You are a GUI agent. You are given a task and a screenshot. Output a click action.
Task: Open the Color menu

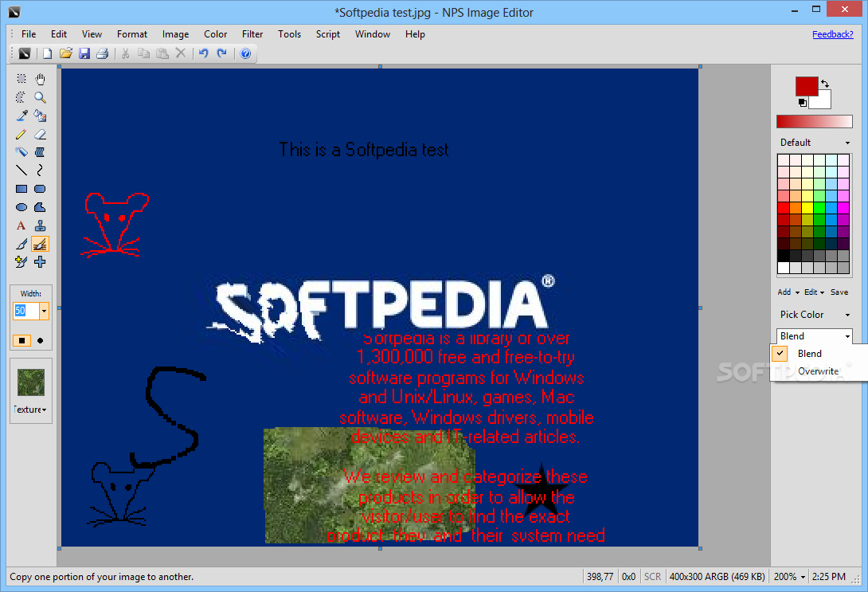[x=215, y=34]
